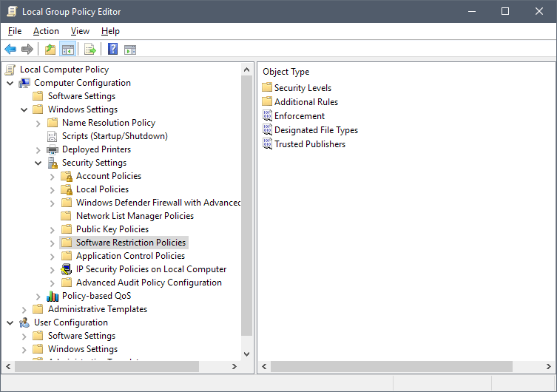Click the Scripts (Startup/Shutdown) icon
The height and width of the screenshot is (392, 557).
tap(53, 136)
